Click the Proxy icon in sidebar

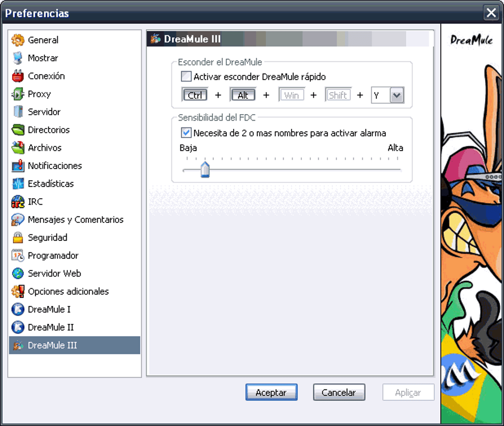click(x=18, y=94)
